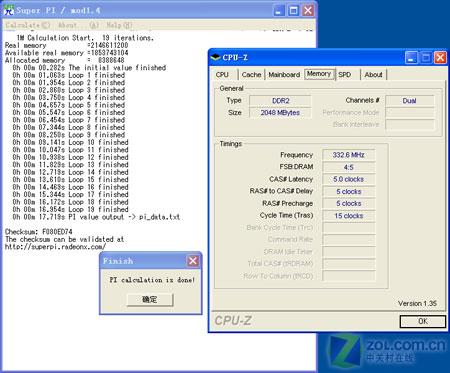Open the About tab in CPU-Z
The height and width of the screenshot is (373, 450).
click(x=373, y=75)
